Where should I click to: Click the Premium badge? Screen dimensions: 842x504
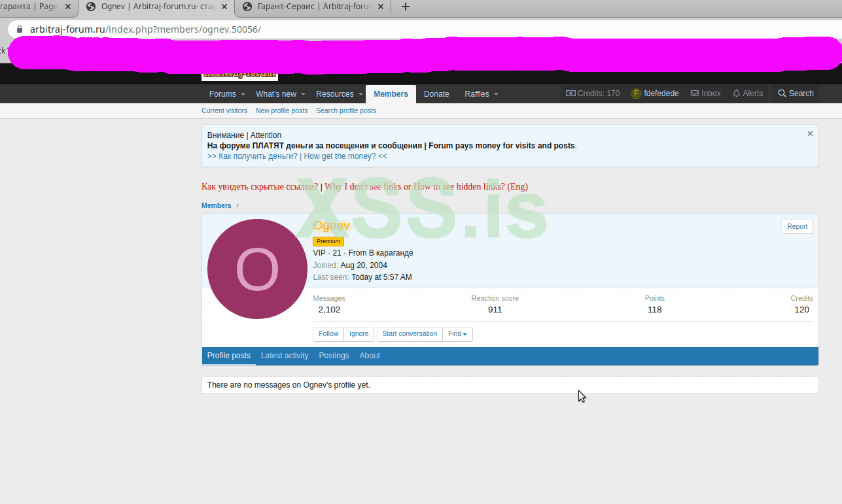[x=328, y=241]
